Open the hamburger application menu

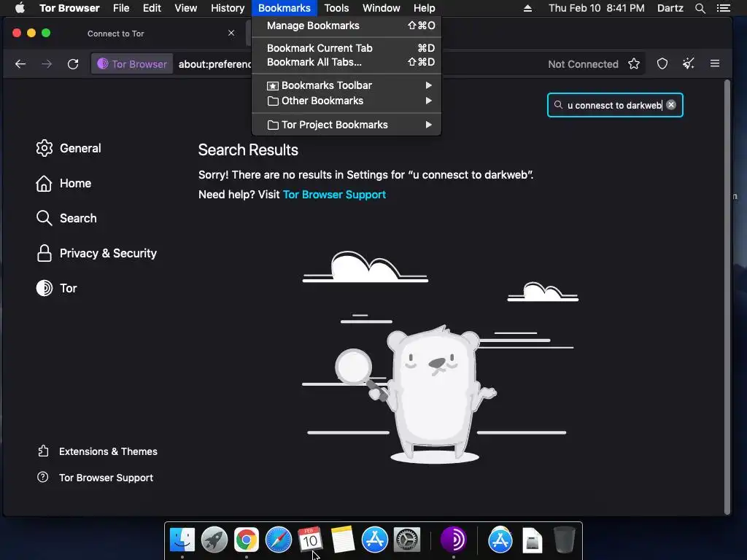[x=715, y=64]
